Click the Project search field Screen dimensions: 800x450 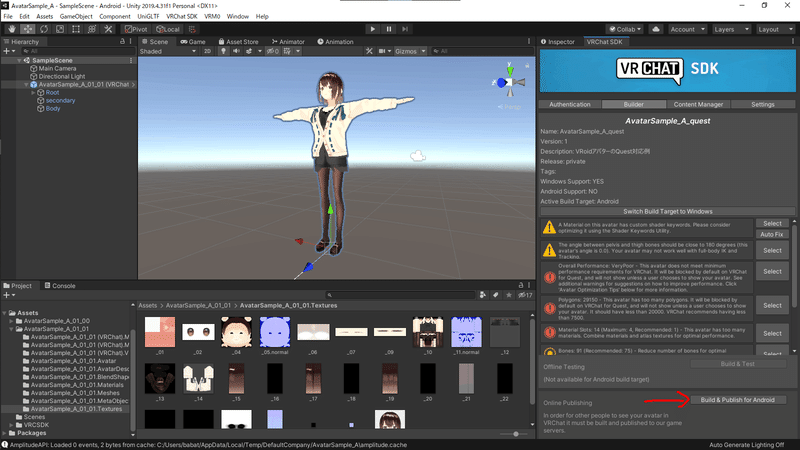(400, 295)
